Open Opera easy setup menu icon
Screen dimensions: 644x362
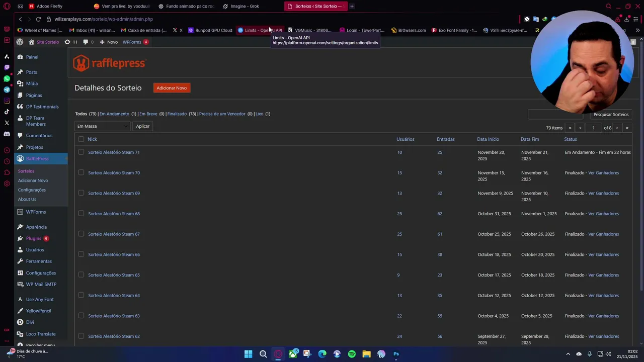pos(636,19)
